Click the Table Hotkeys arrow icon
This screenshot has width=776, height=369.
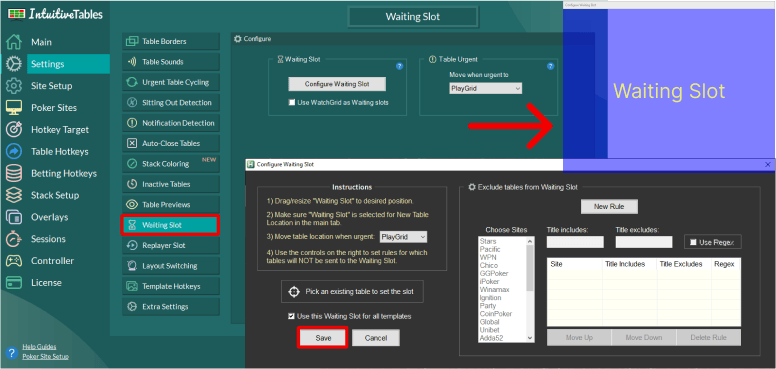click(13, 151)
